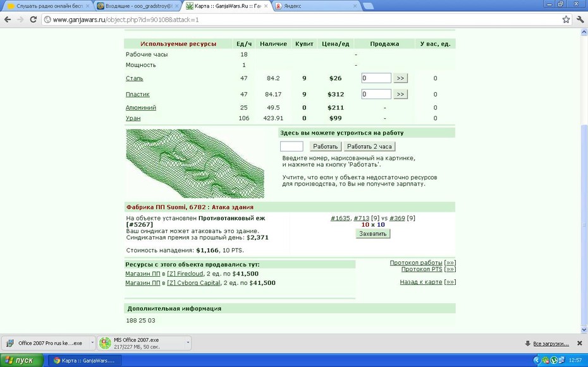Image resolution: width=588 pixels, height=367 pixels.
Task: Click the Сталь sale quantity field
Action: tap(376, 78)
